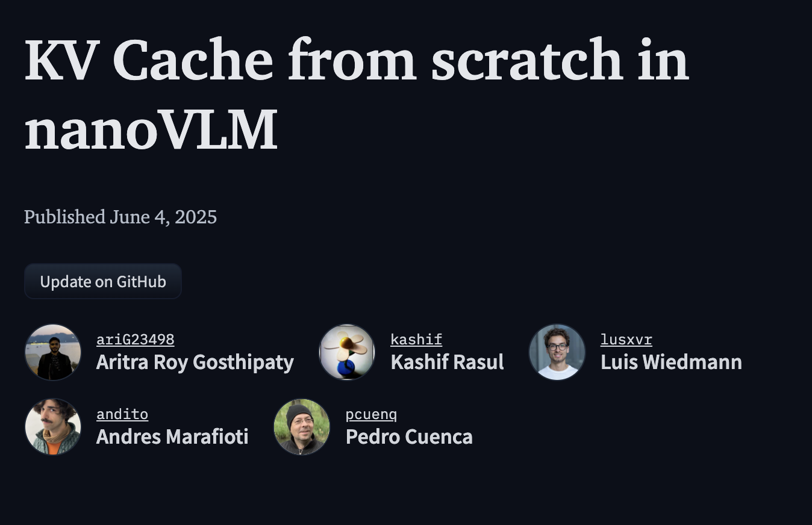Viewport: 812px width, 525px height.
Task: Click Pedro Cuenca's profile picture
Action: (x=302, y=427)
